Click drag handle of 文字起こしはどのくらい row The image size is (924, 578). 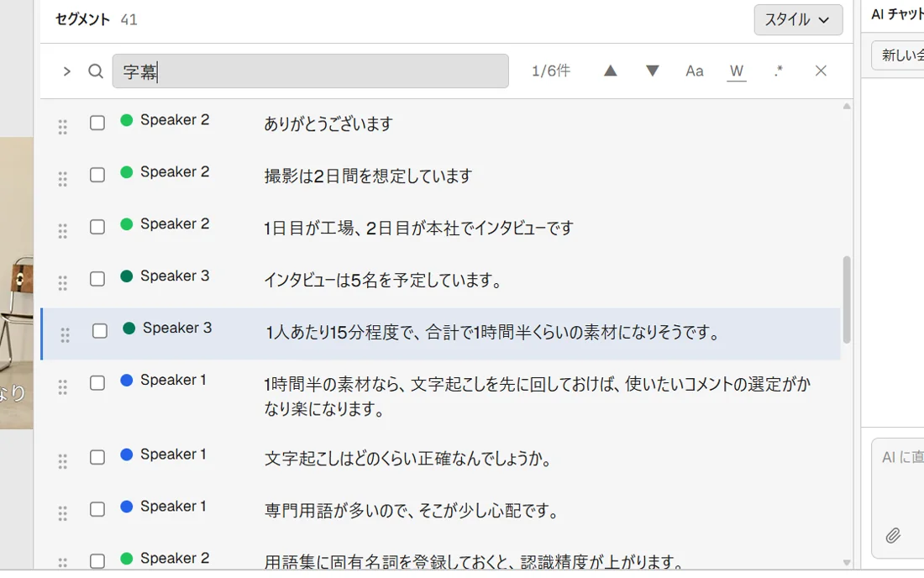(62, 461)
